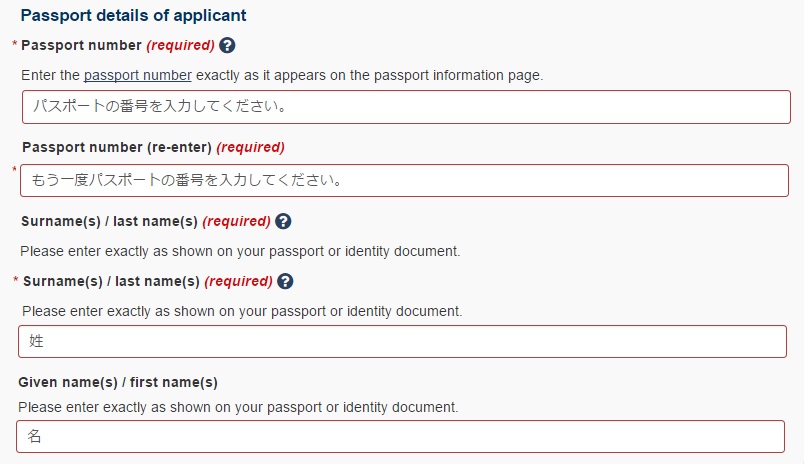Click the Passport number label text
804x464 pixels.
81,46
